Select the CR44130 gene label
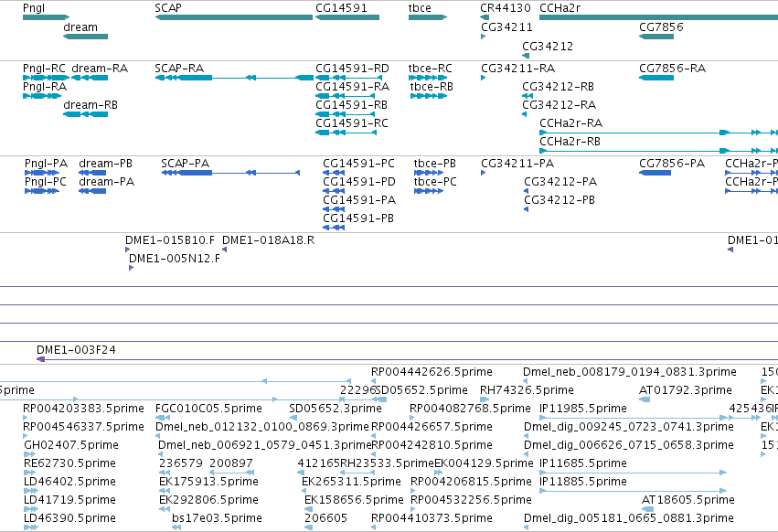Image resolution: width=778 pixels, height=532 pixels. point(505,8)
